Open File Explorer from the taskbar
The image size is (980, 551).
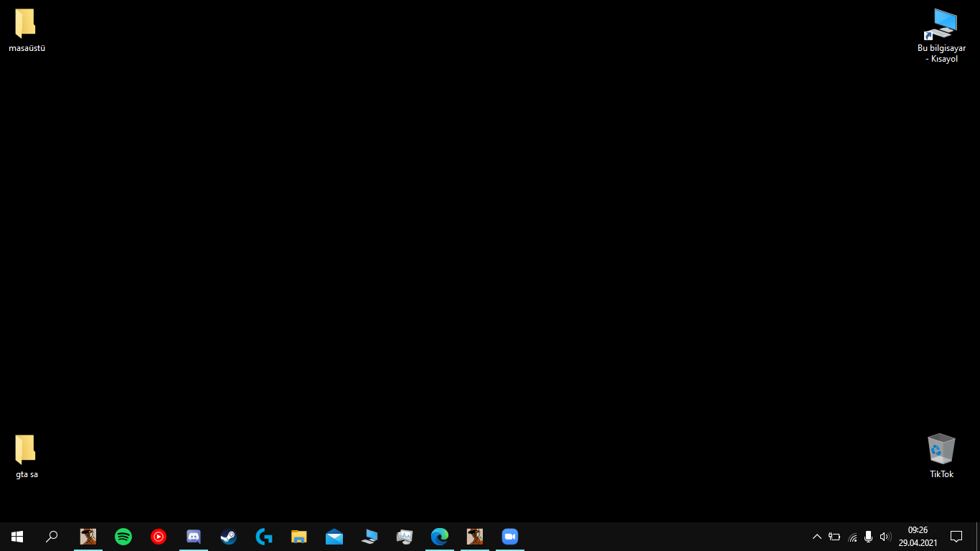point(299,537)
